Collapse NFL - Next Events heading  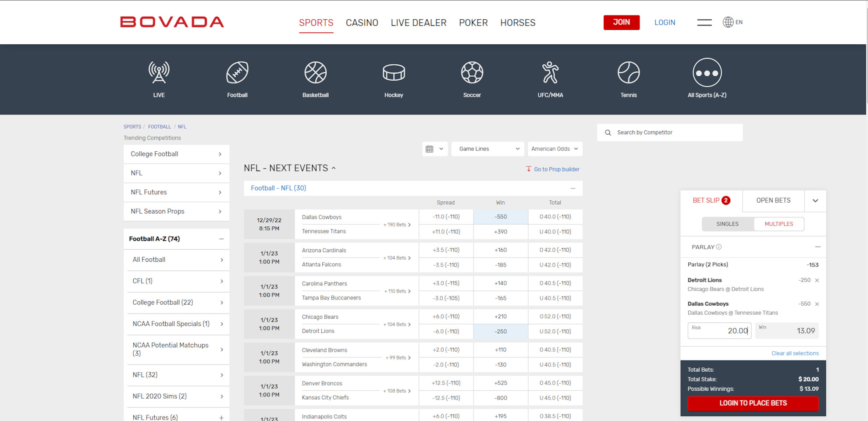pos(290,168)
